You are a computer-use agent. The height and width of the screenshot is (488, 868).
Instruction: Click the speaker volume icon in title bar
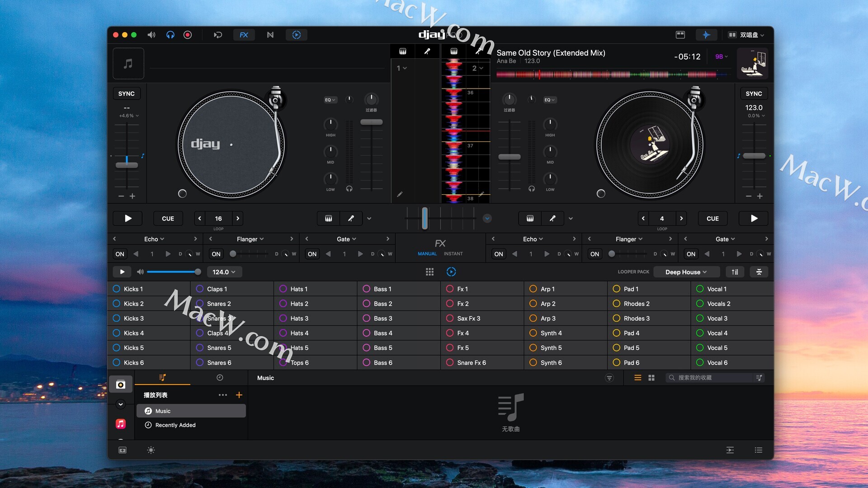151,35
